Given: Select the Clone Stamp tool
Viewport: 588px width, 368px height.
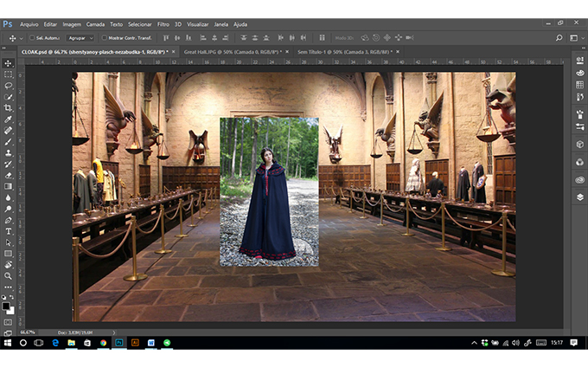Looking at the screenshot, I should coord(8,153).
